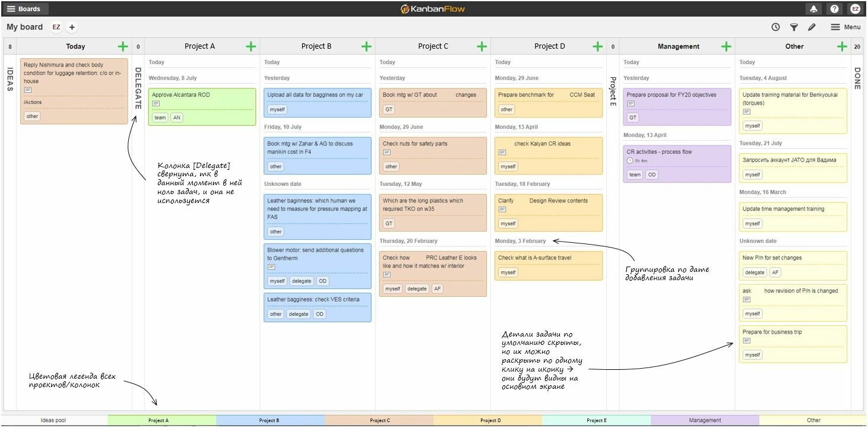
Task: Expand description on Prepare for business trip card
Action: pos(746,341)
